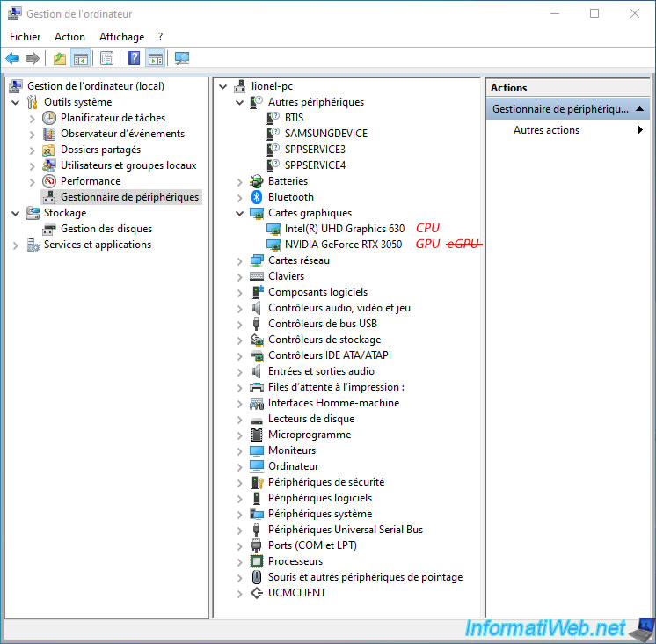Click the Contrôleurs de bus USB icon

click(x=257, y=324)
